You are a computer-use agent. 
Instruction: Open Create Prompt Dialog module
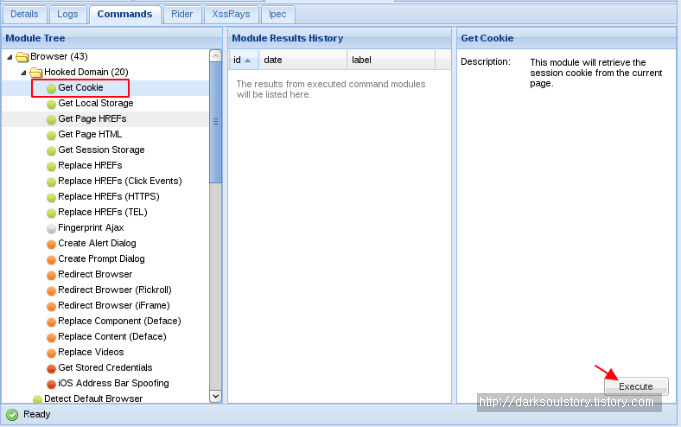point(101,259)
